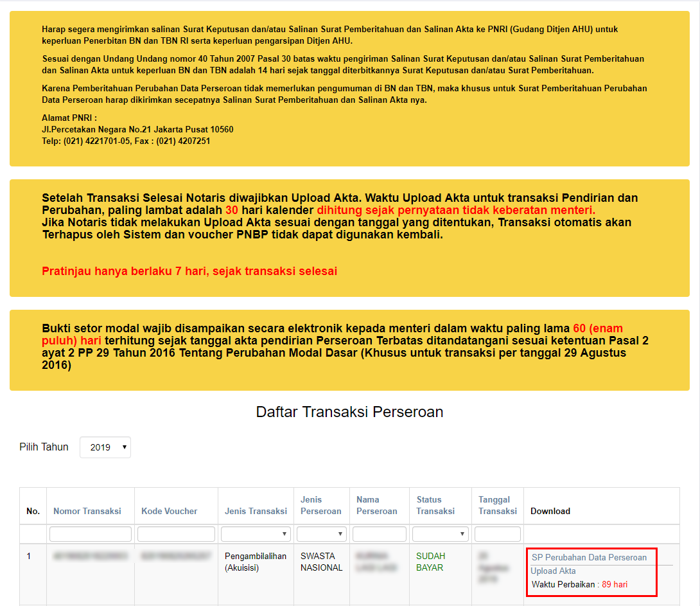700x606 pixels.
Task: Expand the Status Transaksi filter dropdown
Action: pos(440,534)
